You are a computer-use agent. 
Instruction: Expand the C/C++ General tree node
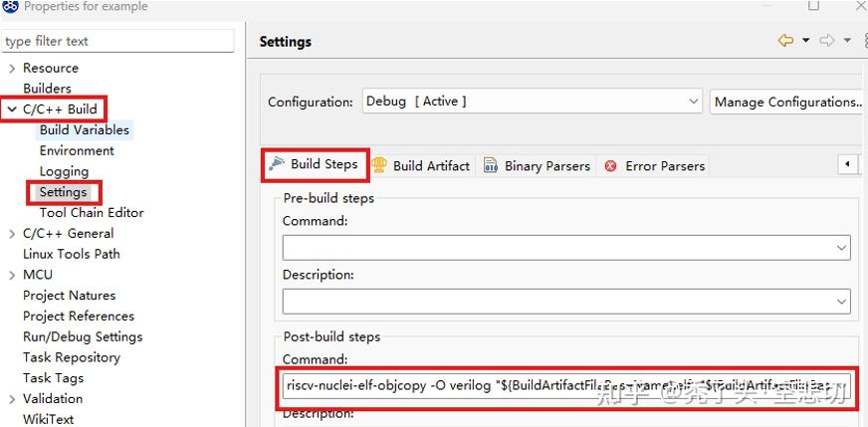[12, 234]
